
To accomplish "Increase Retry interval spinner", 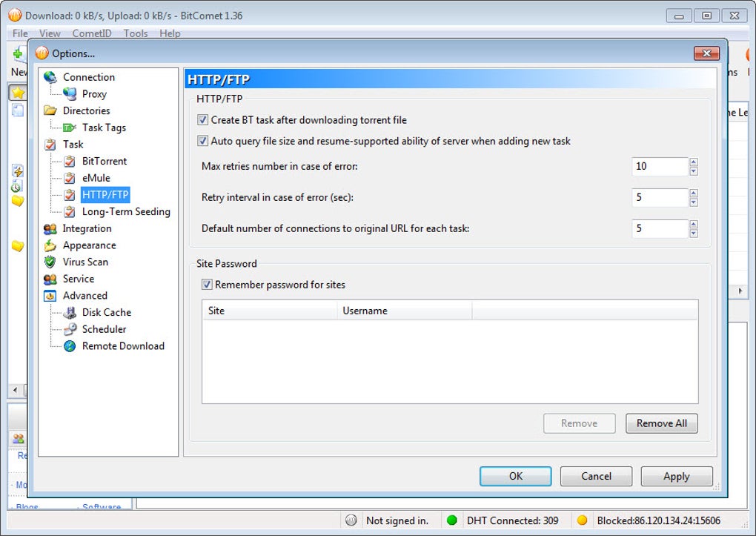I will (x=693, y=193).
